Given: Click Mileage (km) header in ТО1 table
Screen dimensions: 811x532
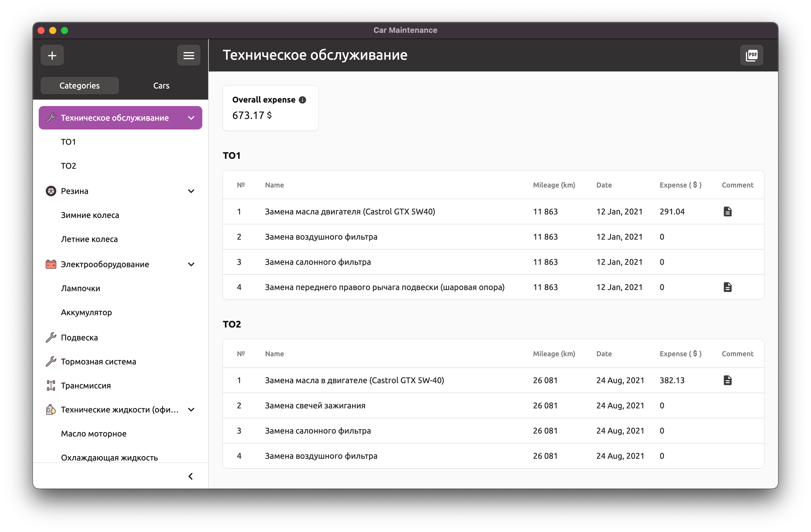Looking at the screenshot, I should [x=554, y=185].
